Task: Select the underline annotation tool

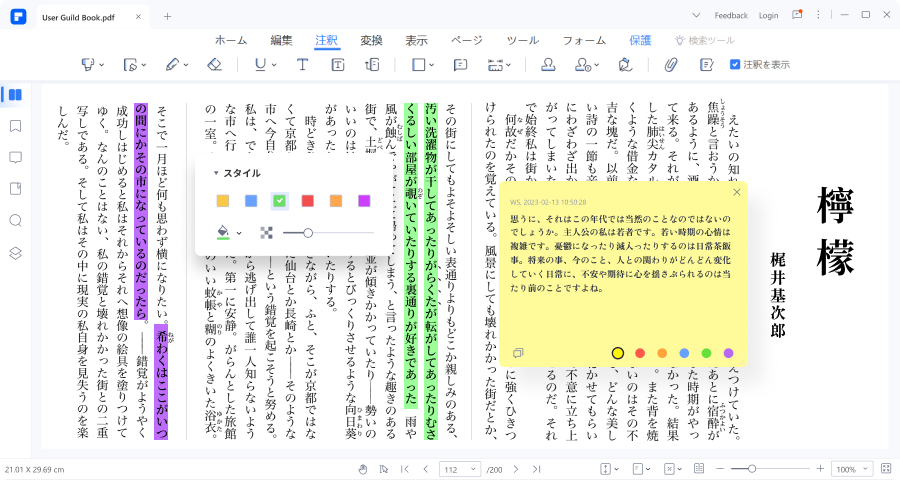Action: pos(261,65)
